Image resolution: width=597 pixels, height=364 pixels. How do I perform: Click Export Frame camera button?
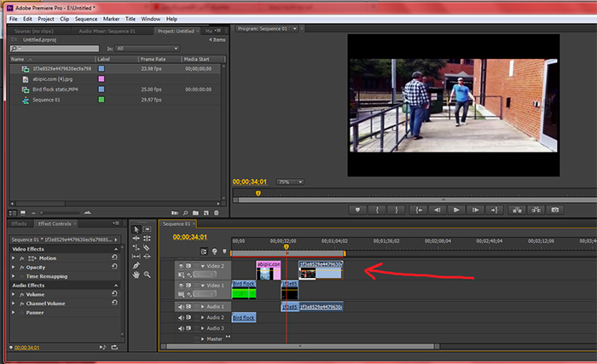pos(555,210)
